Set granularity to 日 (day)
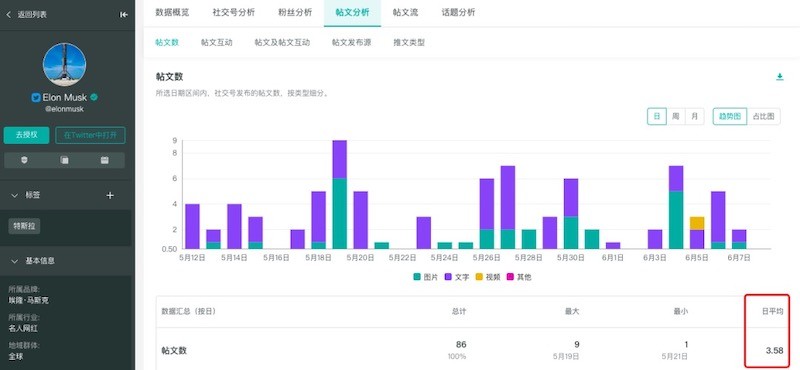The height and width of the screenshot is (370, 800). 657,116
